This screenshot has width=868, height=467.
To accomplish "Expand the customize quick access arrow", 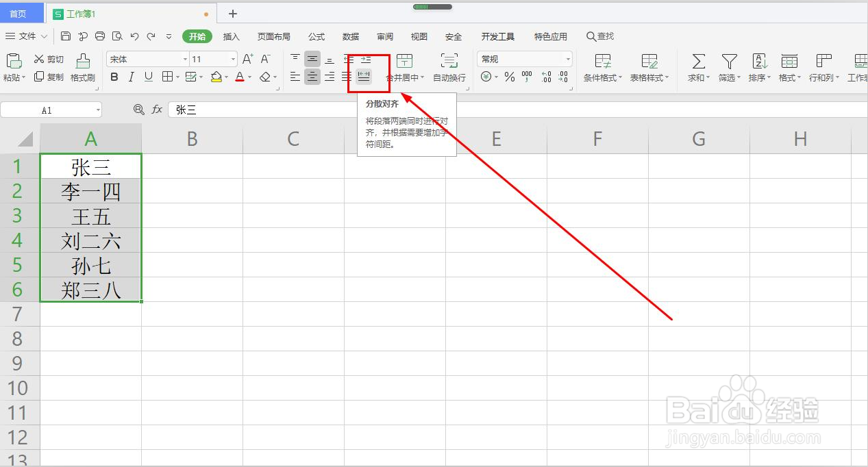I will [169, 36].
